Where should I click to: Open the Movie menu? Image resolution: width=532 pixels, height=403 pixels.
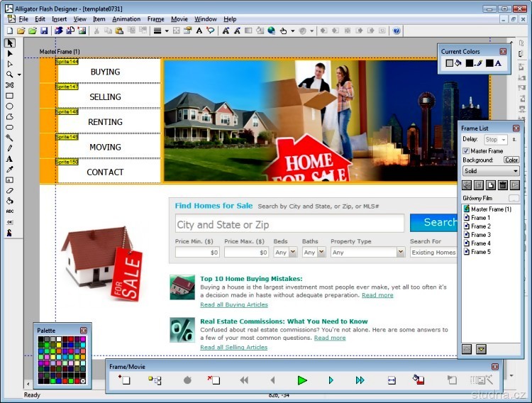(x=179, y=19)
